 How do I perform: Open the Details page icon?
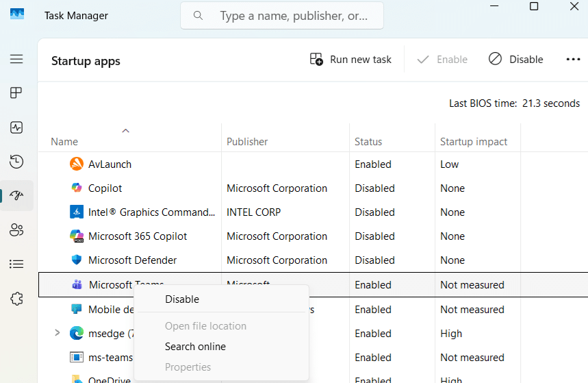pos(16,264)
